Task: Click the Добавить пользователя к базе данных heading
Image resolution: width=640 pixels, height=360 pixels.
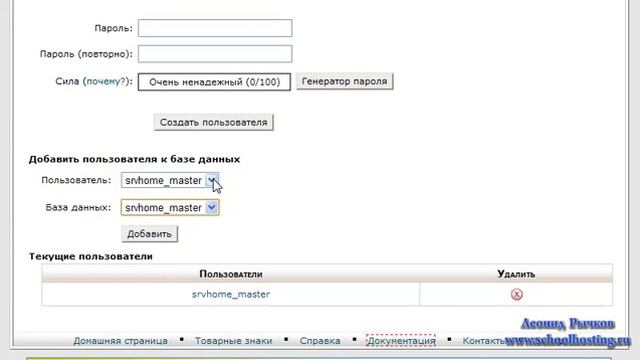Action: (134, 159)
